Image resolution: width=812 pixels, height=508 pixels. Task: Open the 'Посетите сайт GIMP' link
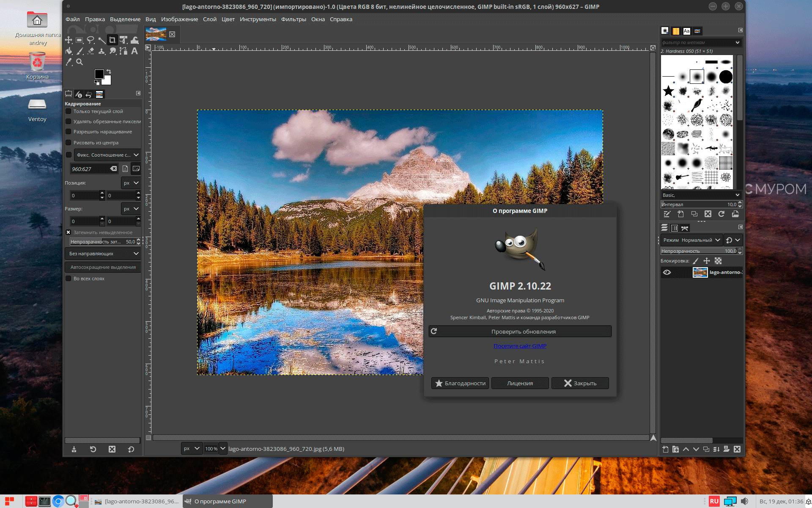tap(520, 346)
